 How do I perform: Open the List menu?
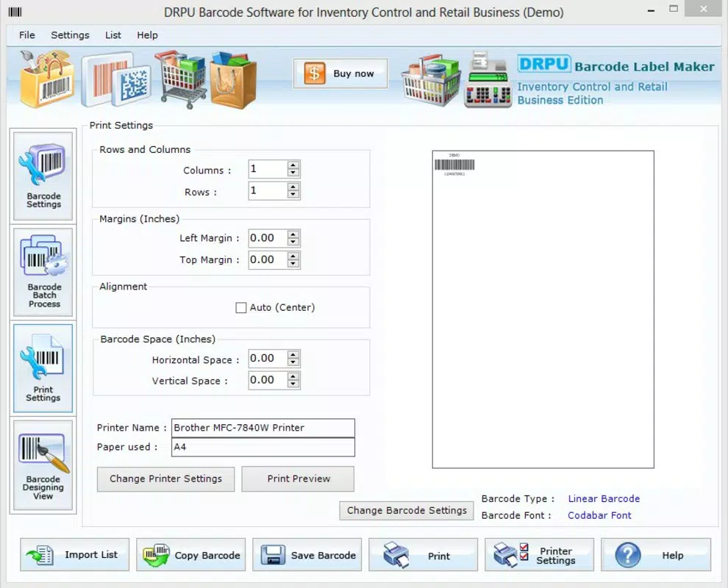[113, 35]
